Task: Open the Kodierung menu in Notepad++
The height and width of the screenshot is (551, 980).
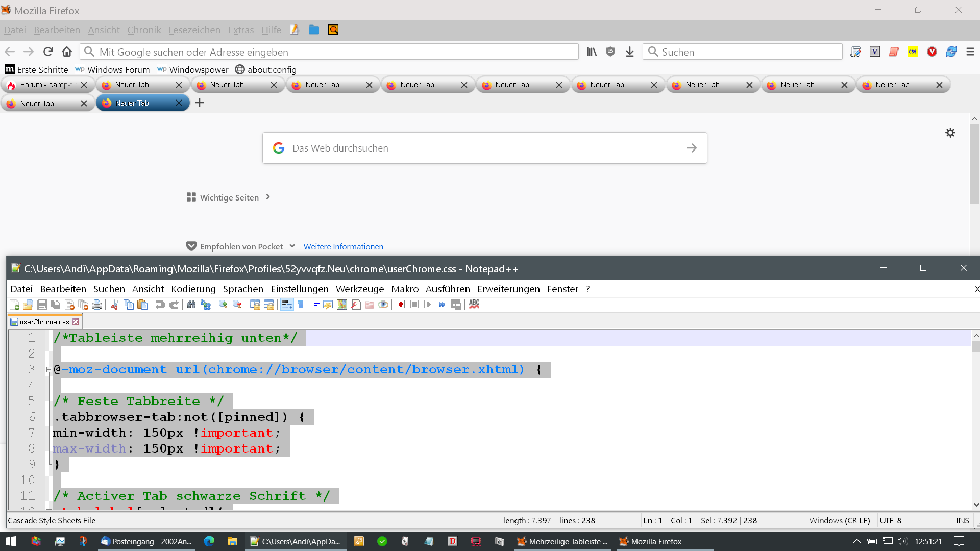Action: pyautogui.click(x=193, y=289)
